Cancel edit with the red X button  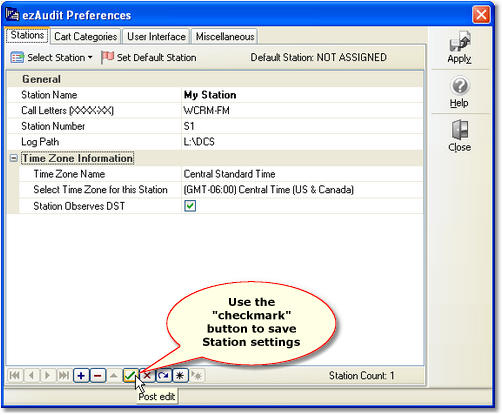coord(147,376)
